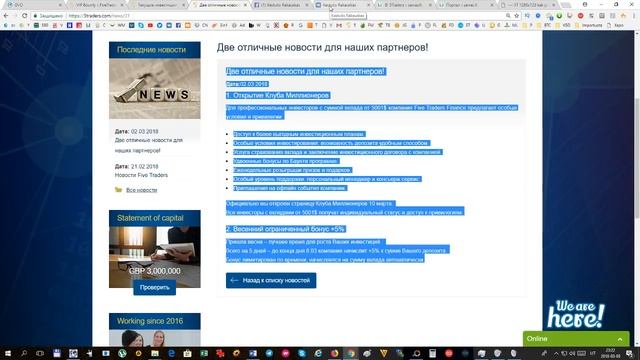Click Назад к списку новостей button
The height and width of the screenshot is (360, 640).
point(271,280)
